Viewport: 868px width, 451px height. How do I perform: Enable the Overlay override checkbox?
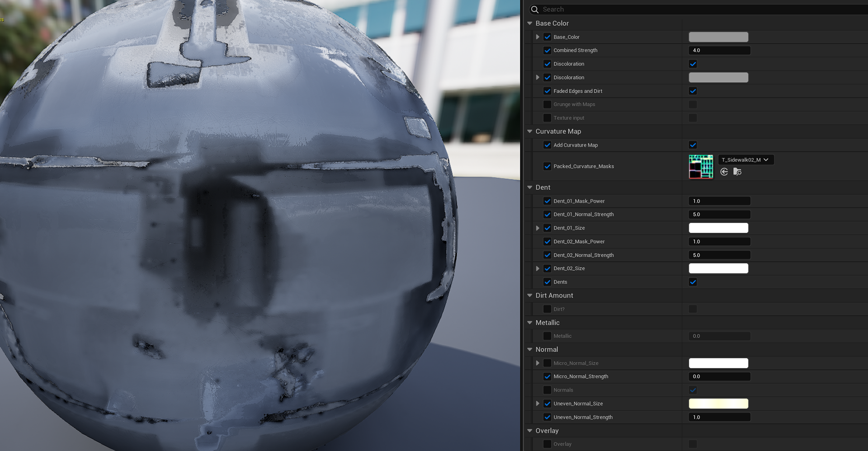547,444
